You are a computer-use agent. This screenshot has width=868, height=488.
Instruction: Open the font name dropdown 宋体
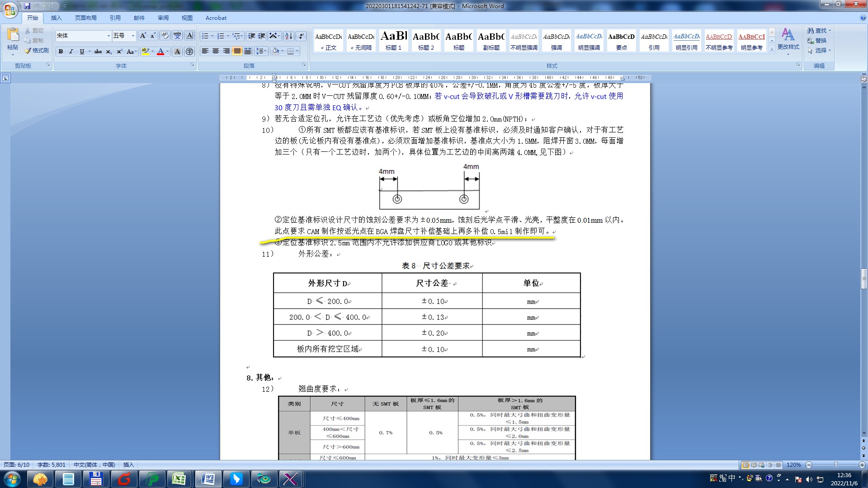(108, 36)
